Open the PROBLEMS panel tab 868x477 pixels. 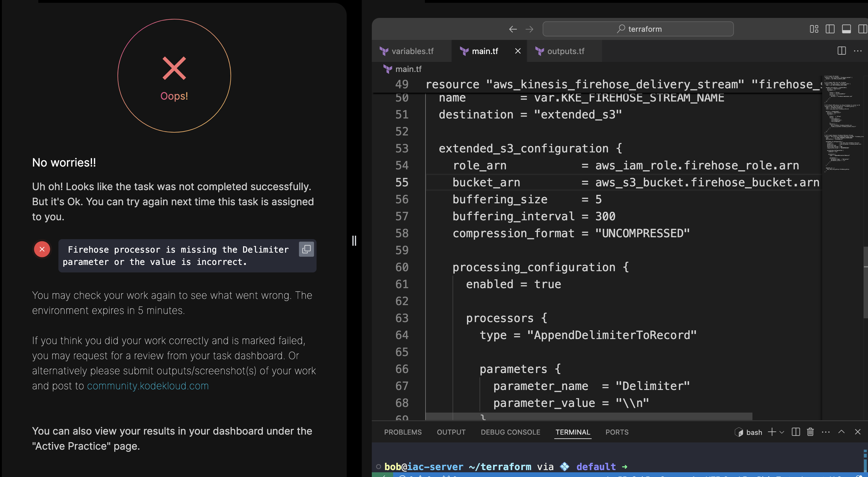[x=403, y=432]
